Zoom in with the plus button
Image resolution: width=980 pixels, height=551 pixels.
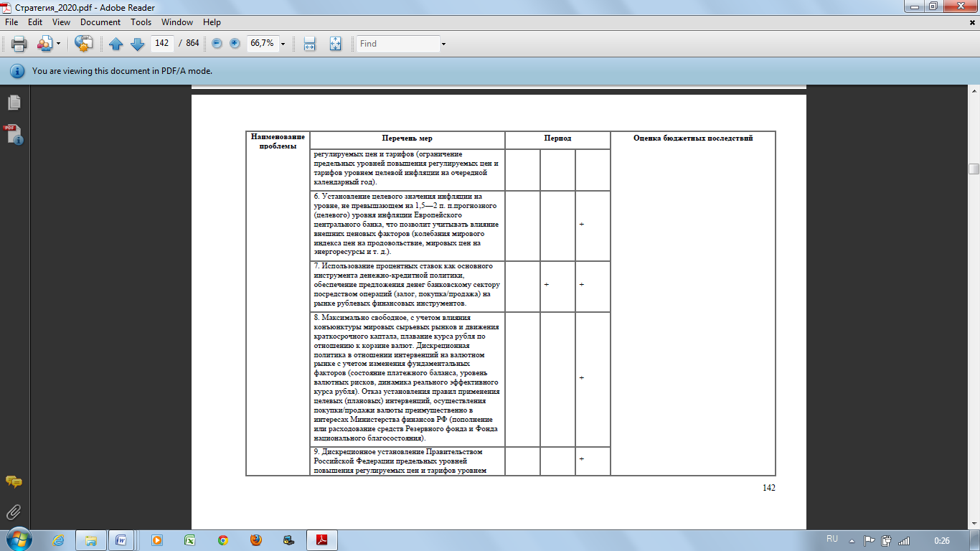pyautogui.click(x=235, y=44)
